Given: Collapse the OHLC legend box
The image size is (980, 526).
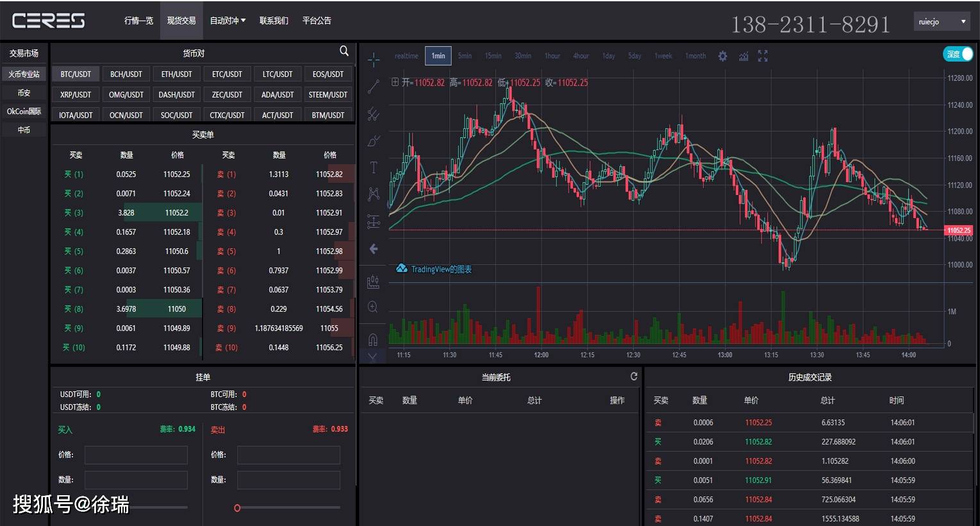Looking at the screenshot, I should [x=395, y=82].
